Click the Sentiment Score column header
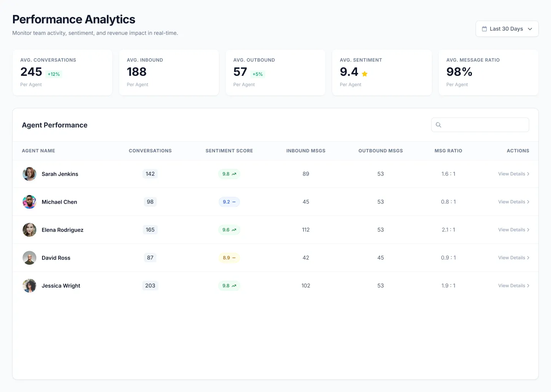 tap(229, 150)
